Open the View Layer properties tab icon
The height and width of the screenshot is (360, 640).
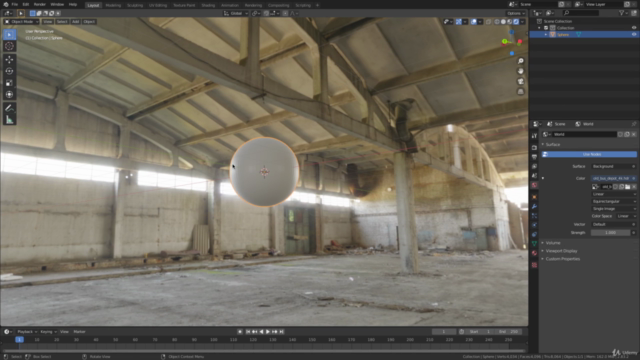[534, 166]
